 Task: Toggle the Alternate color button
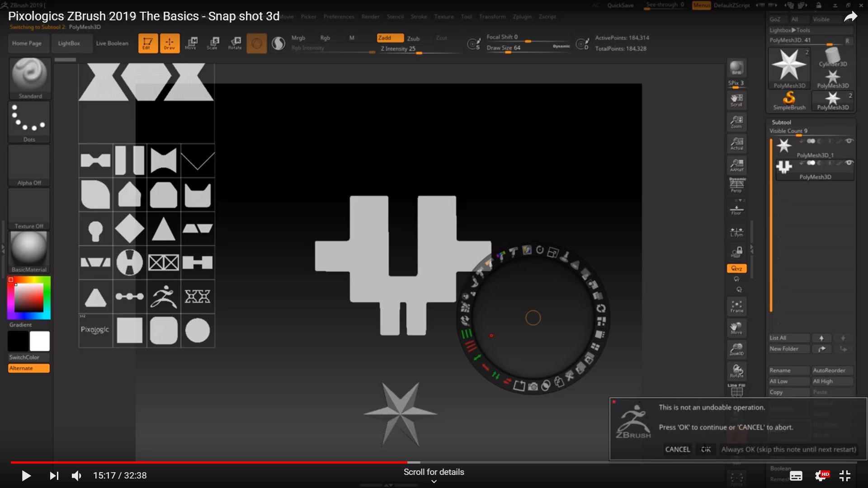click(x=29, y=368)
